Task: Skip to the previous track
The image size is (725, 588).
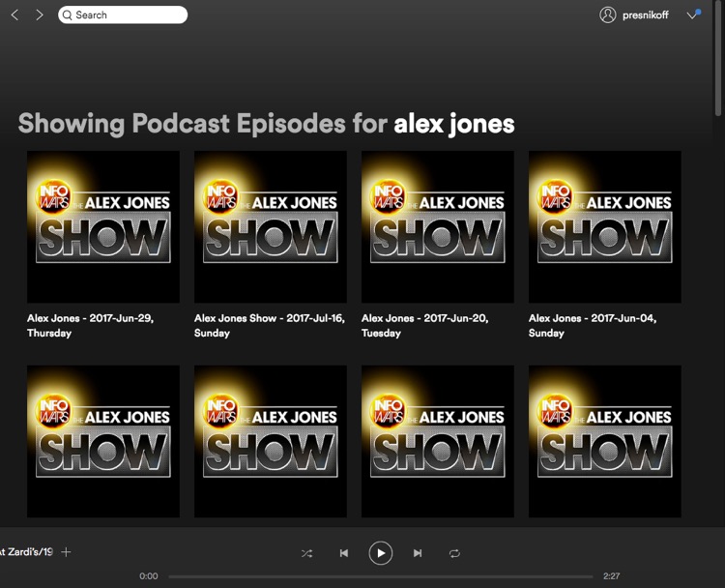Action: point(343,553)
